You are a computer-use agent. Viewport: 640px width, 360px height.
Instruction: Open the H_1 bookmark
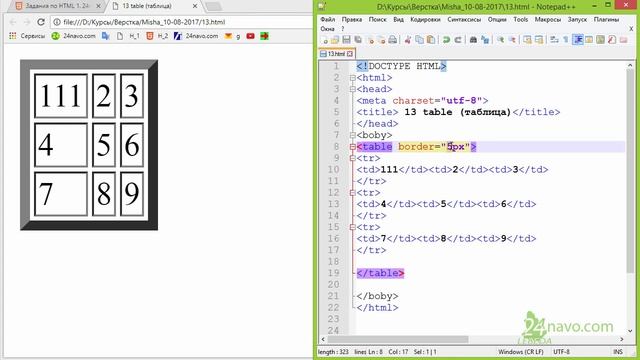129,36
